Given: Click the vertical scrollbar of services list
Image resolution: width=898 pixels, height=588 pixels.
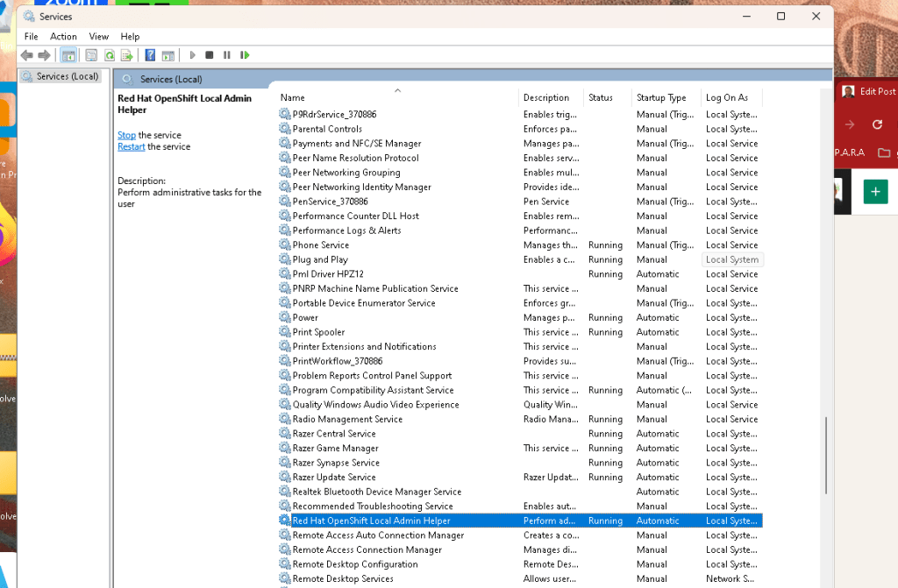Looking at the screenshot, I should (826, 455).
